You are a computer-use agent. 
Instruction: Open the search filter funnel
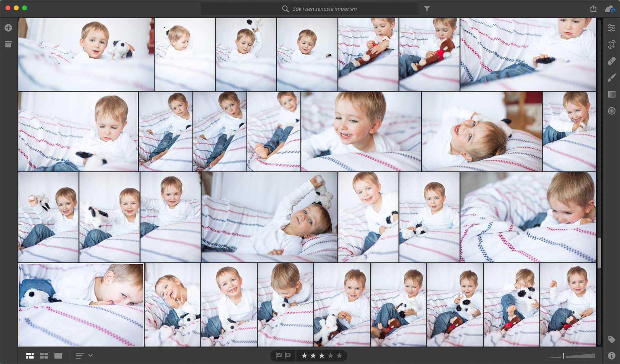click(x=427, y=9)
